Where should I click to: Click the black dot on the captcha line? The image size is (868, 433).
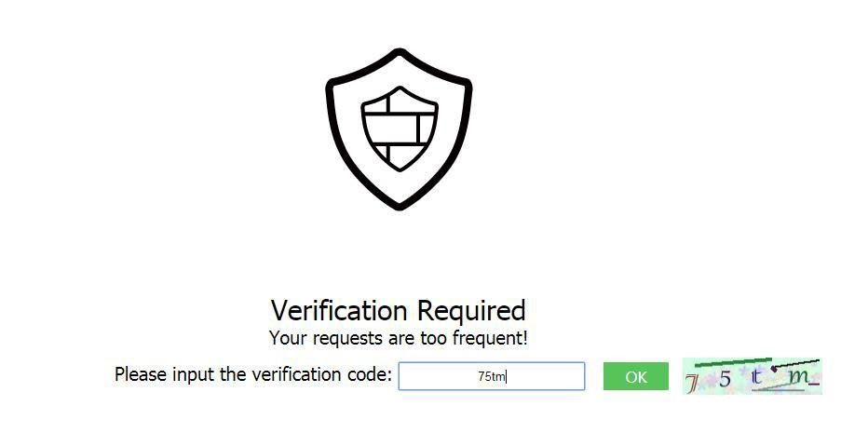[774, 369]
